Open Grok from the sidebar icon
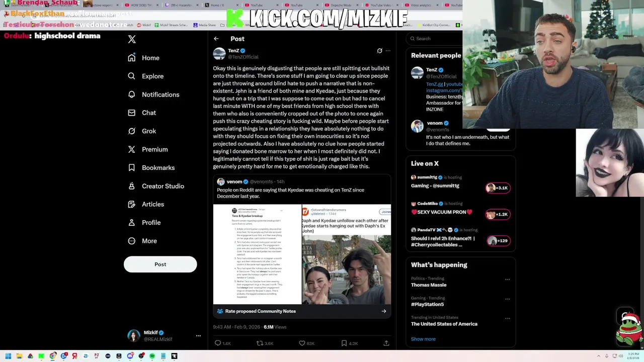Image resolution: width=644 pixels, height=362 pixels. (131, 131)
